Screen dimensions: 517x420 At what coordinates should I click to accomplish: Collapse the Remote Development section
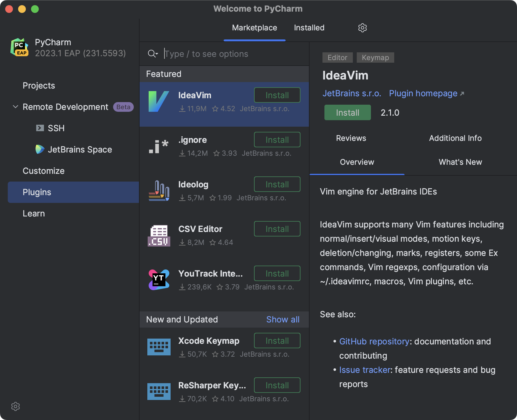(15, 107)
